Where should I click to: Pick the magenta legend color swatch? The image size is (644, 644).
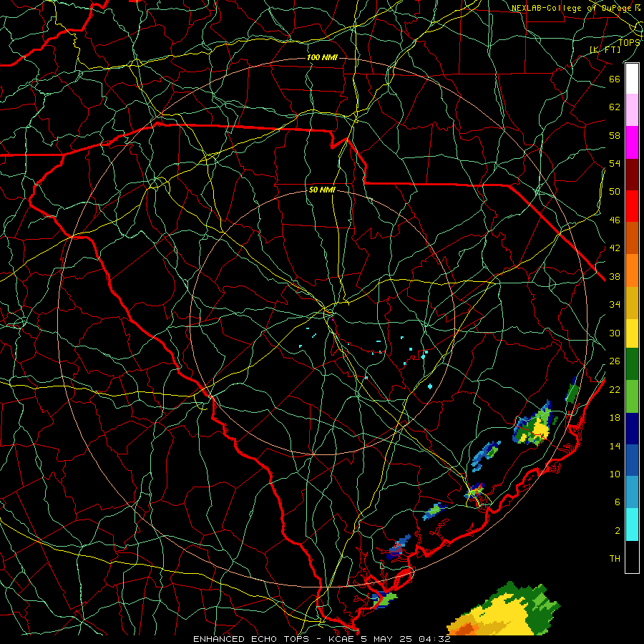coord(632,142)
